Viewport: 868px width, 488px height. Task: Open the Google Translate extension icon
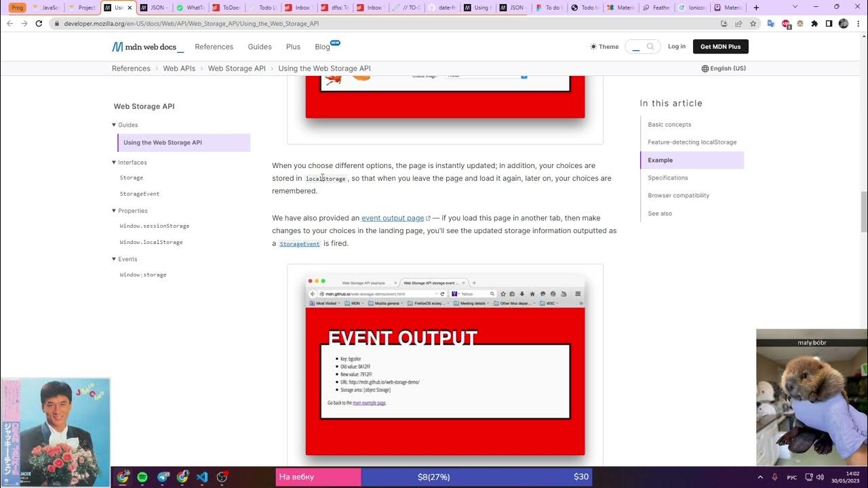[771, 23]
